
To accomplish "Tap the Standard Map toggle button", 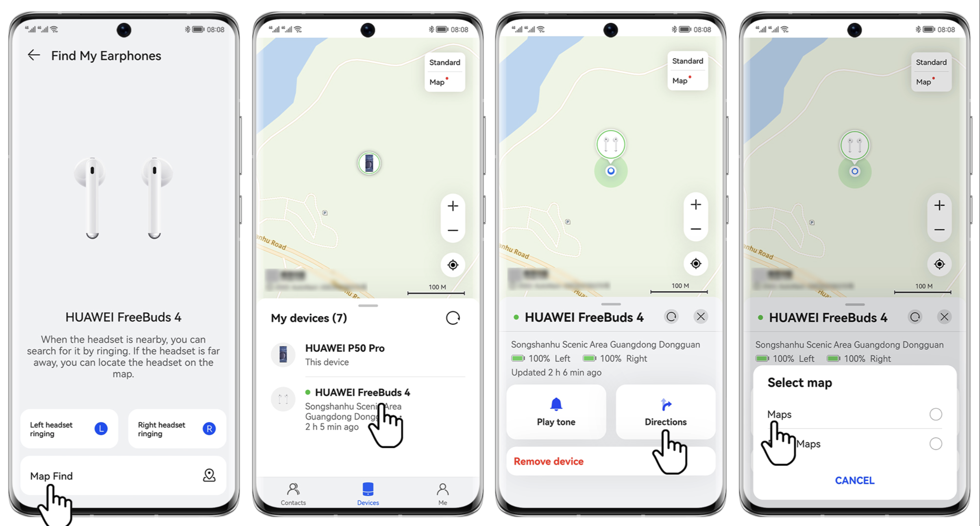I will coord(445,72).
